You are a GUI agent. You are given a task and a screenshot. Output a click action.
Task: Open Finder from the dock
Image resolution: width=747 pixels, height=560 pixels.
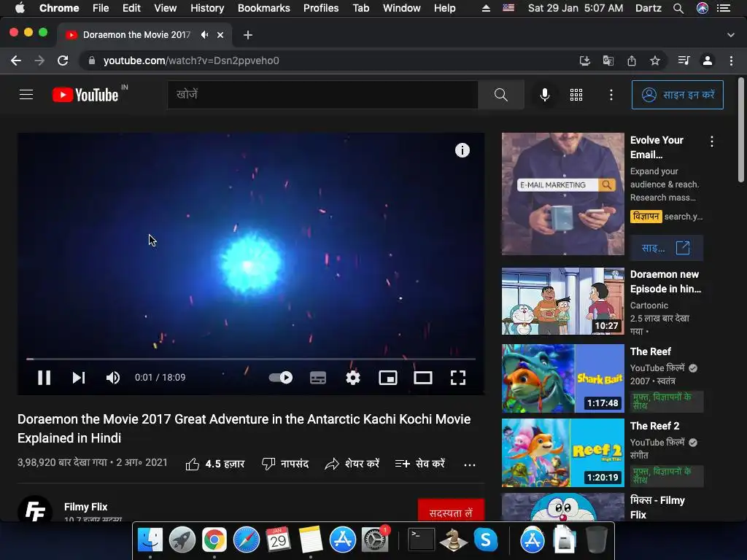tap(150, 540)
